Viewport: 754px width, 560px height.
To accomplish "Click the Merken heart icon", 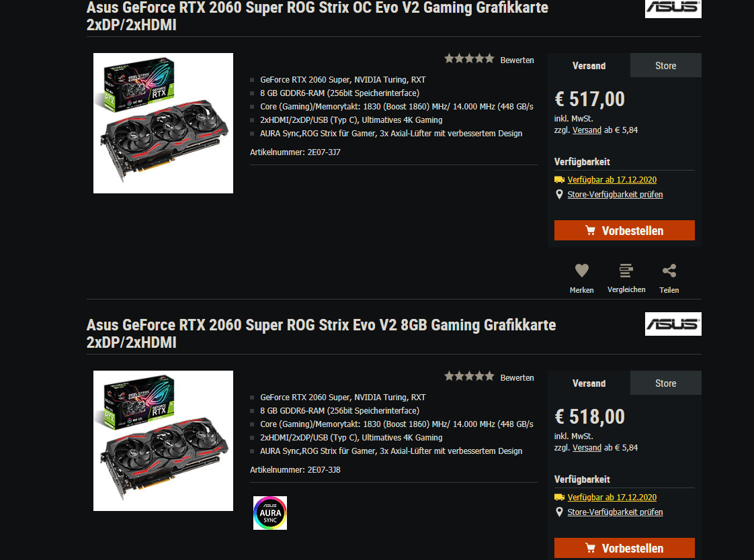I will click(x=581, y=271).
